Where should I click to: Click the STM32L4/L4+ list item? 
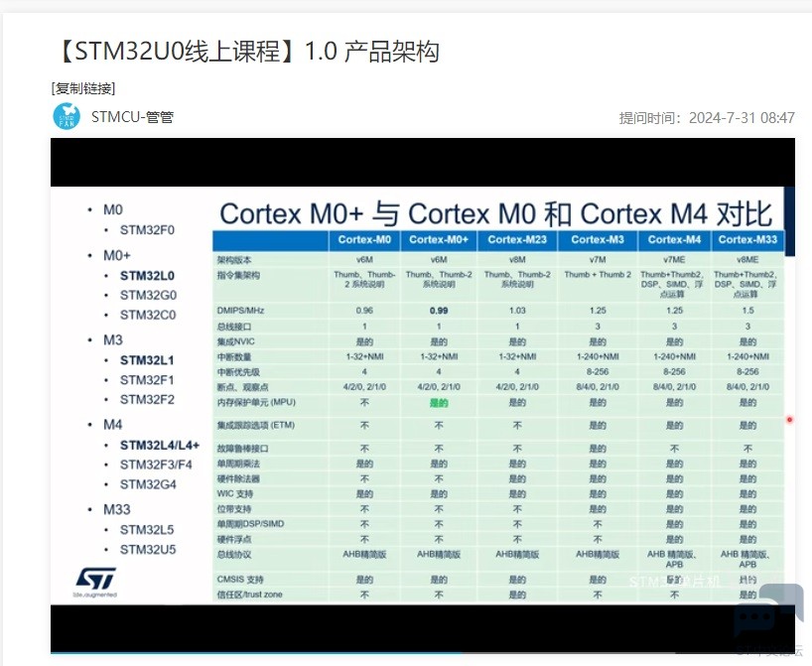tap(160, 446)
